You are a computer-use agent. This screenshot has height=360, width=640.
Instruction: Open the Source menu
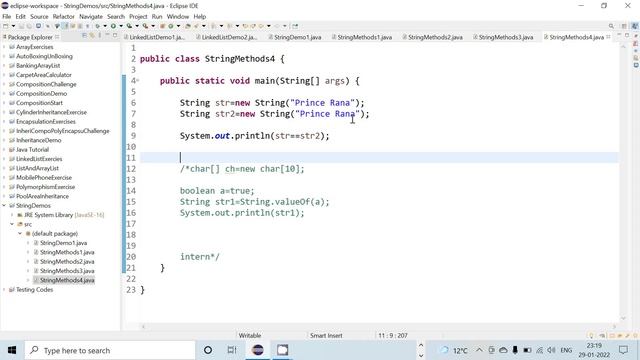tap(39, 16)
